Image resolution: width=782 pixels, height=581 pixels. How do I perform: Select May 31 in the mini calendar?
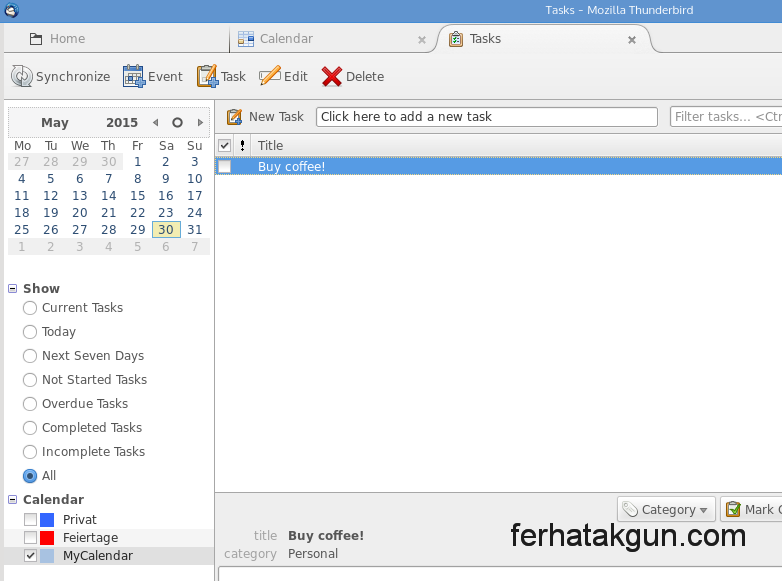click(195, 230)
